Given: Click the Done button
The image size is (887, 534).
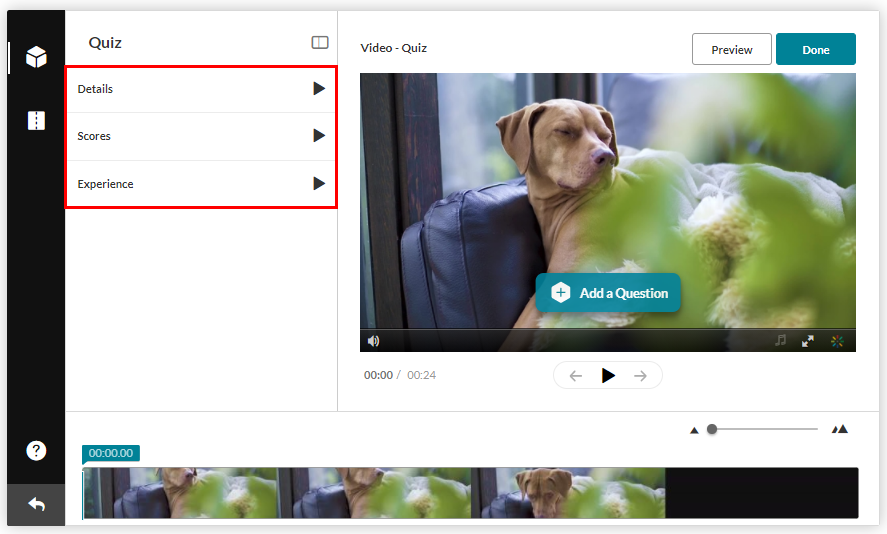Looking at the screenshot, I should tap(815, 50).
